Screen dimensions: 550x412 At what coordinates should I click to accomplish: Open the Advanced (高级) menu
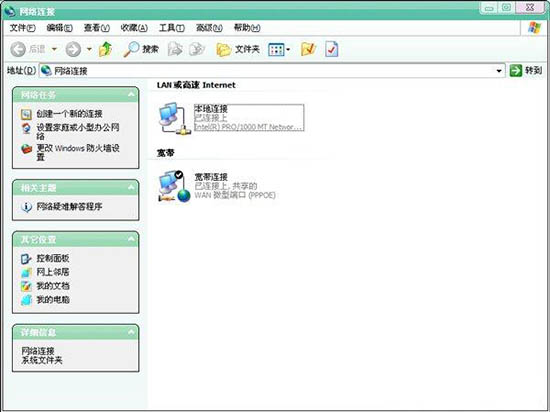pos(209,28)
